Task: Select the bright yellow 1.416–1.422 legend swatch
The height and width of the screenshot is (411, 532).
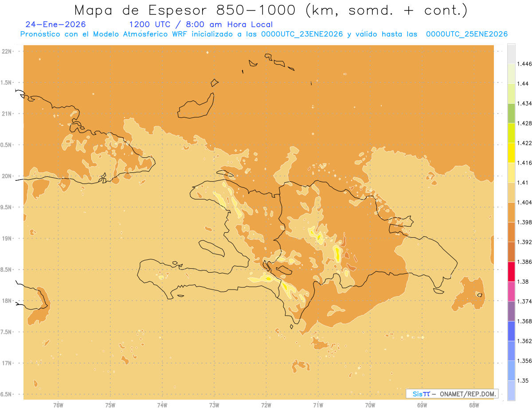Action: pos(511,153)
